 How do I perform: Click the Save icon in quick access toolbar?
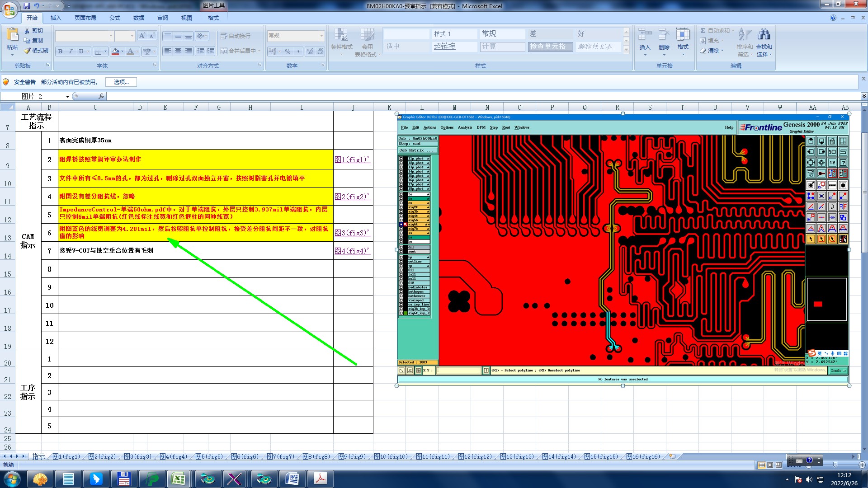27,6
